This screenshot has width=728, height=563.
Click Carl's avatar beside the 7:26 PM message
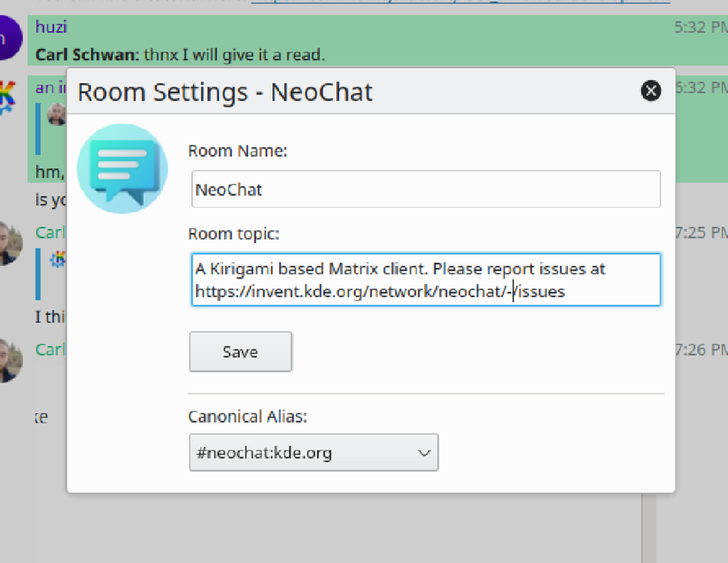click(x=9, y=360)
